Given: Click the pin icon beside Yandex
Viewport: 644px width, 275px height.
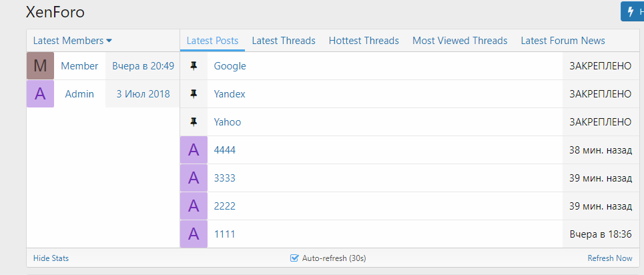Looking at the screenshot, I should [194, 94].
